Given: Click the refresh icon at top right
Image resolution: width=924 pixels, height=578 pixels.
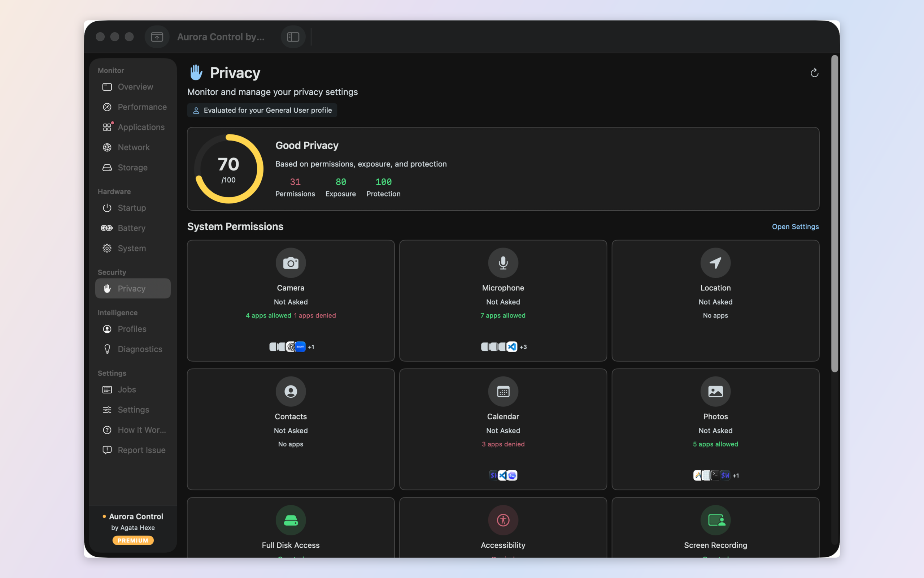Looking at the screenshot, I should coord(814,73).
